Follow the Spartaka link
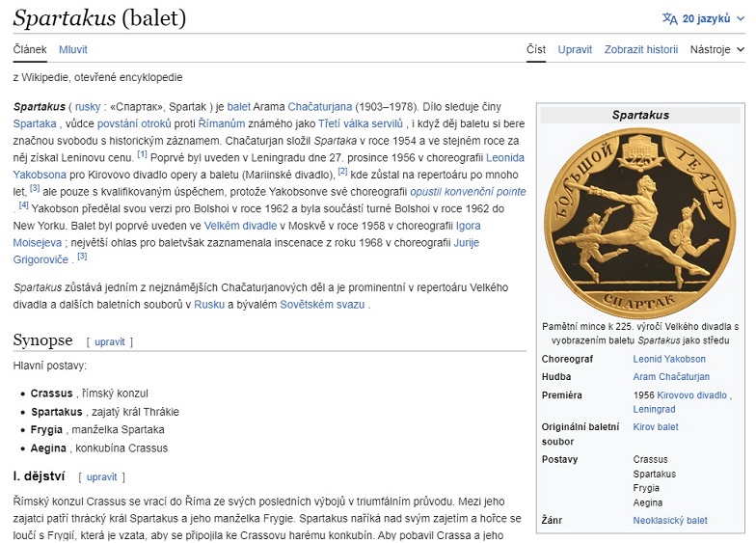756x543 pixels. coord(35,123)
